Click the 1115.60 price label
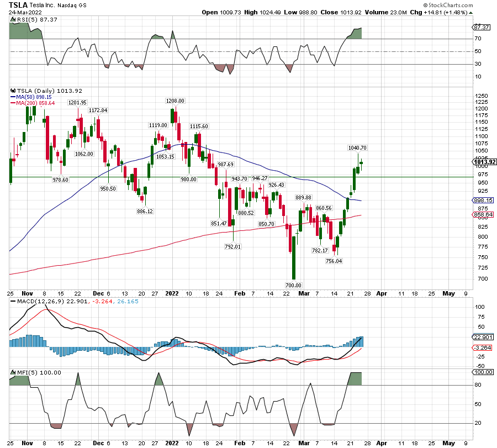The image size is (497, 448). (199, 126)
